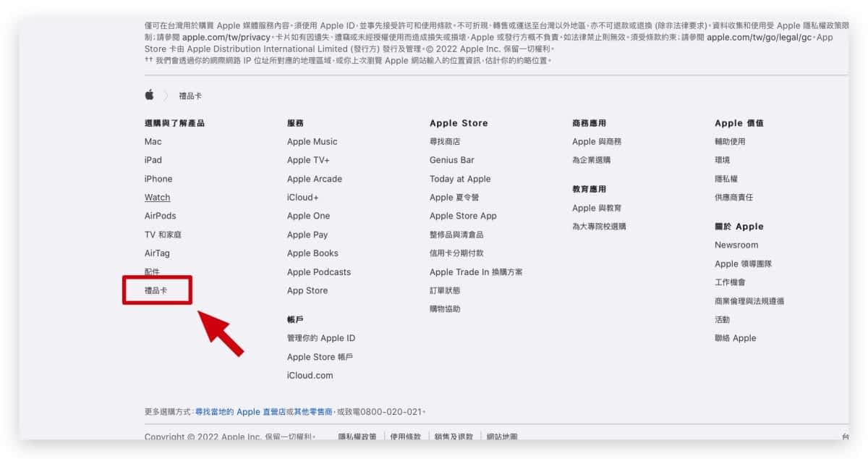This screenshot has width=868, height=459.
Task: Click 工作機會 link
Action: 730,282
